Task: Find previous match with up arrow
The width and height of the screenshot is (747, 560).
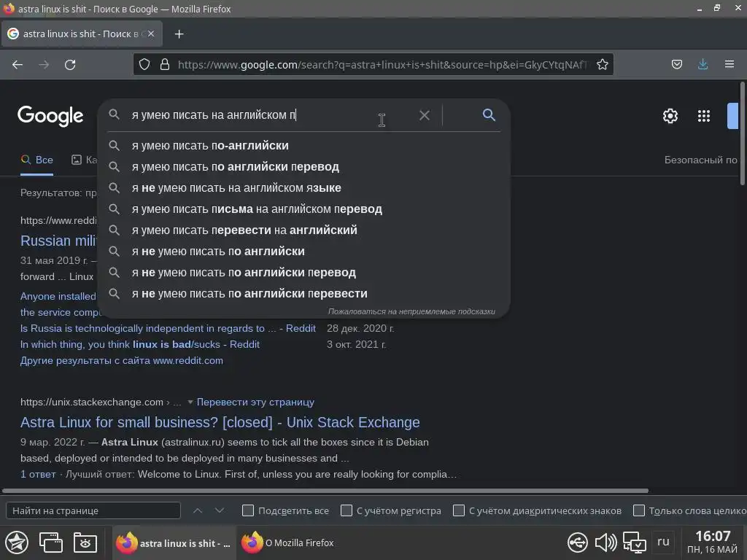Action: pos(198,510)
